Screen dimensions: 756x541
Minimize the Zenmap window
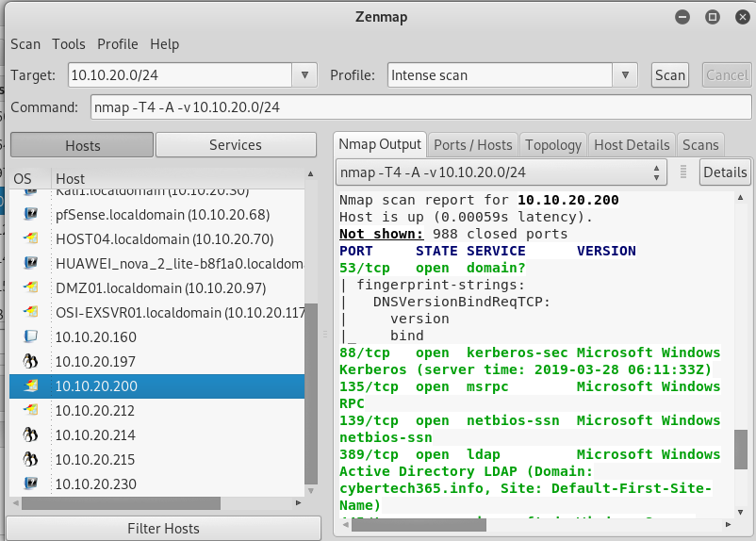pyautogui.click(x=682, y=17)
